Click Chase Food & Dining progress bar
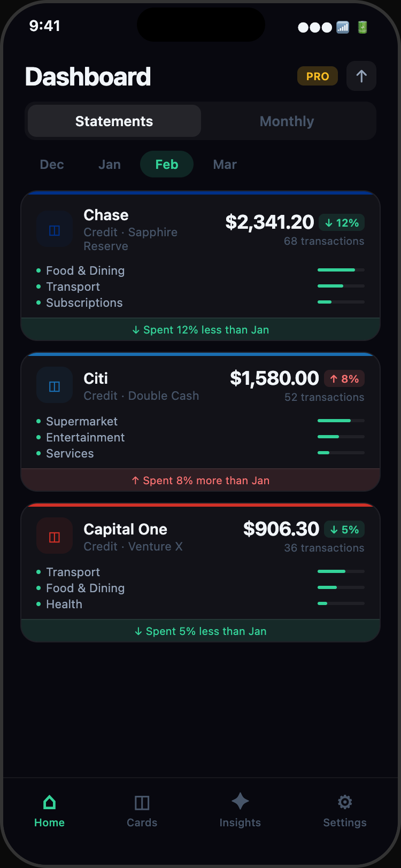The image size is (401, 868). pyautogui.click(x=341, y=270)
